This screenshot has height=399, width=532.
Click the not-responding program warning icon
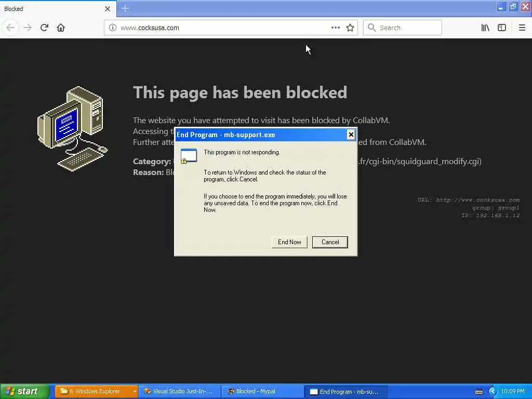point(189,156)
